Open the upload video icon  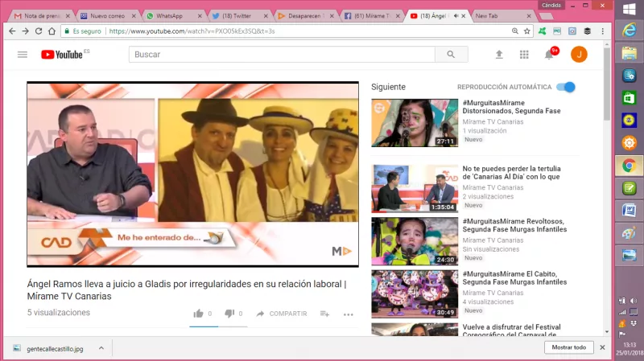pyautogui.click(x=499, y=55)
